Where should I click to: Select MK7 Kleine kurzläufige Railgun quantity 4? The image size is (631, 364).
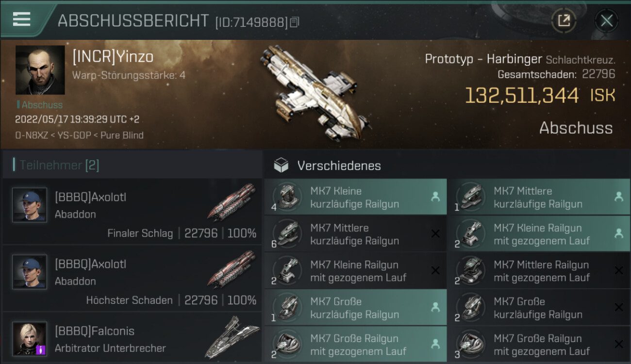(355, 197)
